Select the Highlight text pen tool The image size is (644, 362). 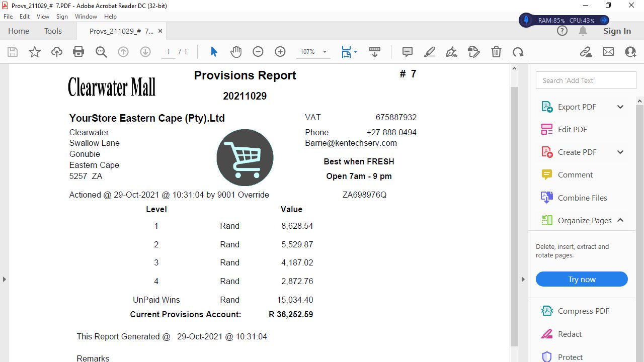[430, 52]
